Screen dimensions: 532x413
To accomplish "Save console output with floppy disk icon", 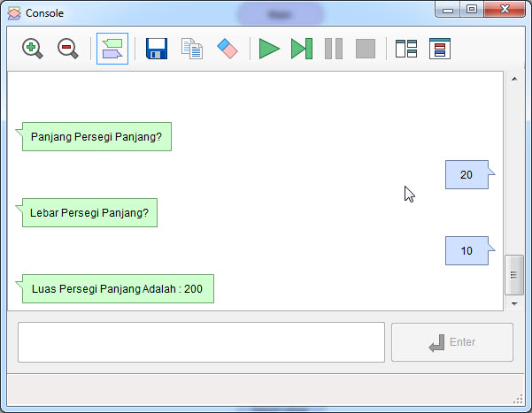I will tap(157, 49).
